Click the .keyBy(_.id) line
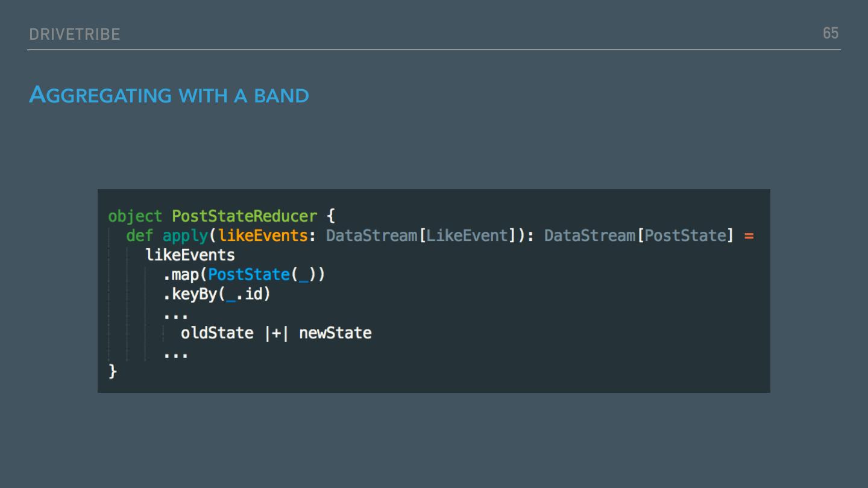Viewport: 868px width, 488px height. (x=217, y=295)
